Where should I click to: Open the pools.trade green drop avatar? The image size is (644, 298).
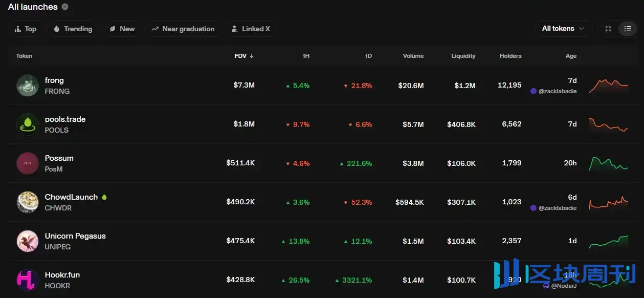(x=28, y=124)
